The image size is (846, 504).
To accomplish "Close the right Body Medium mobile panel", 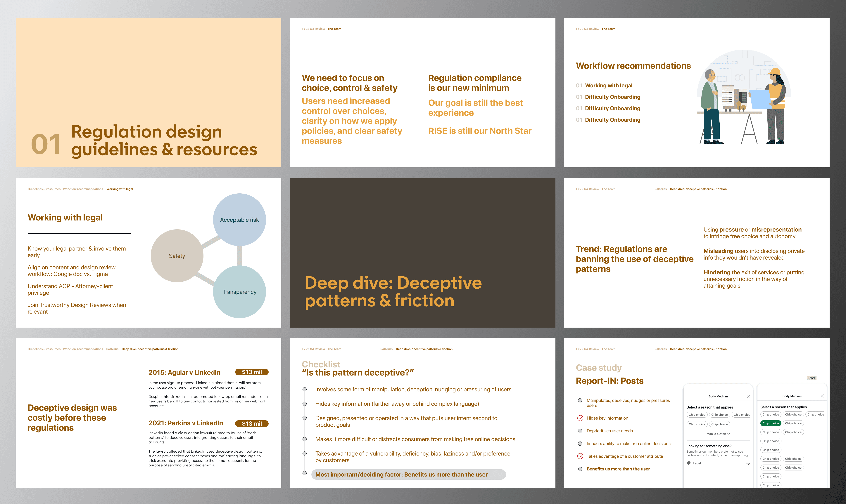I will pos(822,396).
